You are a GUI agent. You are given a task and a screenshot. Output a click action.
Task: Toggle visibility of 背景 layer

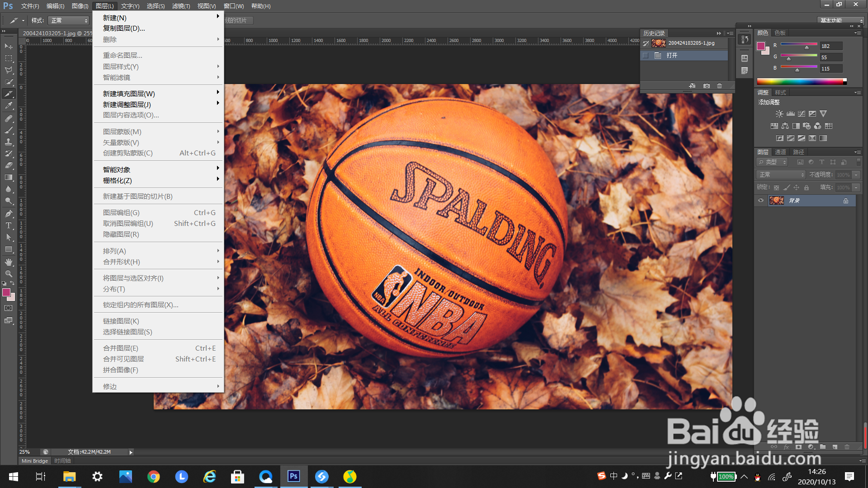761,201
